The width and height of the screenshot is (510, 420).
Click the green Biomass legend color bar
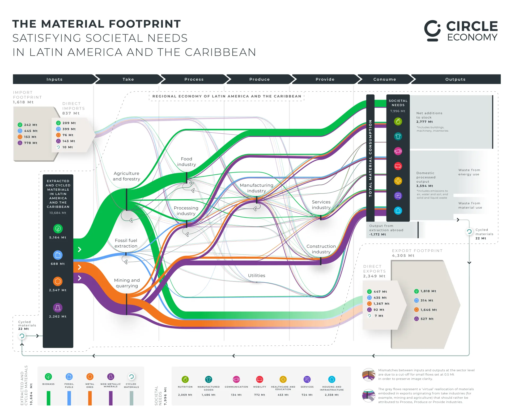48,398
